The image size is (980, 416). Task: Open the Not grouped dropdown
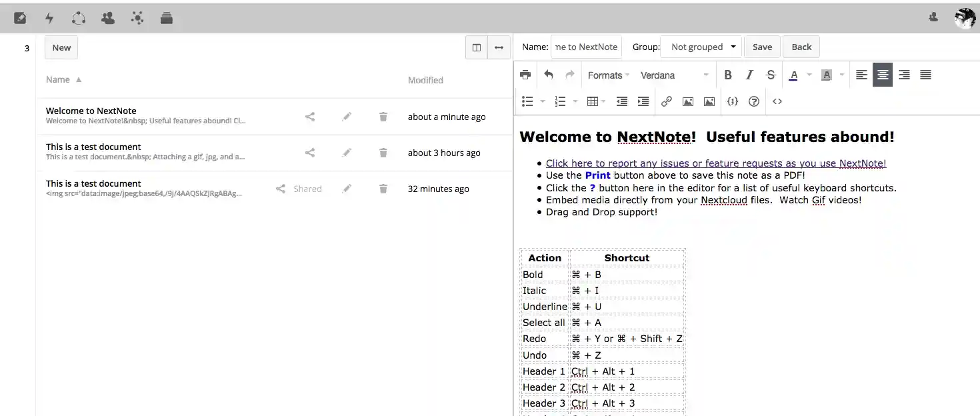pos(701,47)
